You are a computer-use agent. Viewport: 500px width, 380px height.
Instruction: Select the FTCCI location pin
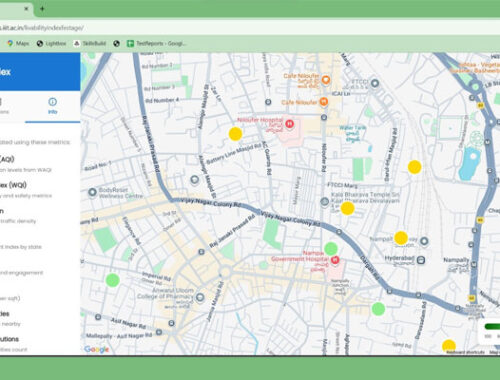[x=375, y=83]
